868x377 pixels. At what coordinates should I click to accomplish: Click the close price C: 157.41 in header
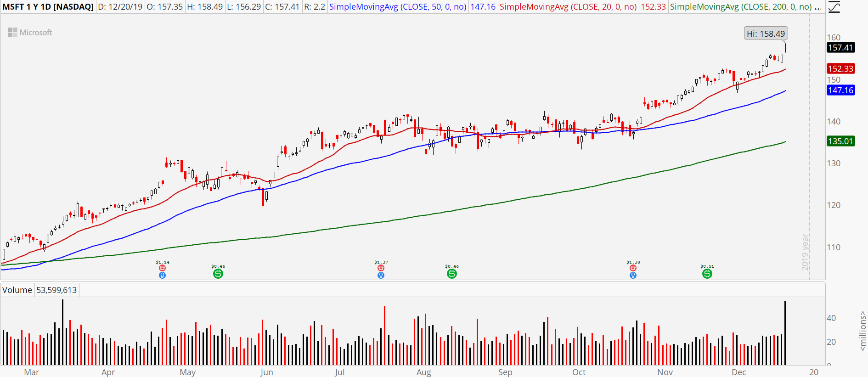[x=282, y=7]
